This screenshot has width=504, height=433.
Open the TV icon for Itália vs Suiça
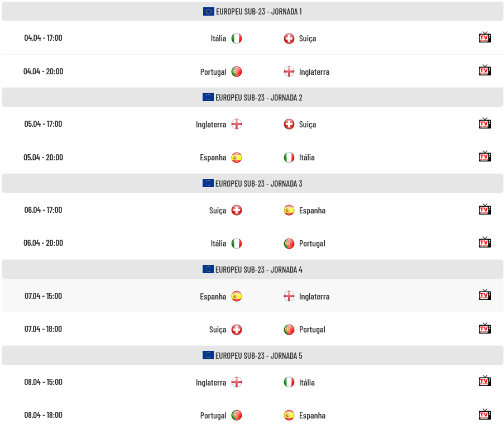point(484,37)
